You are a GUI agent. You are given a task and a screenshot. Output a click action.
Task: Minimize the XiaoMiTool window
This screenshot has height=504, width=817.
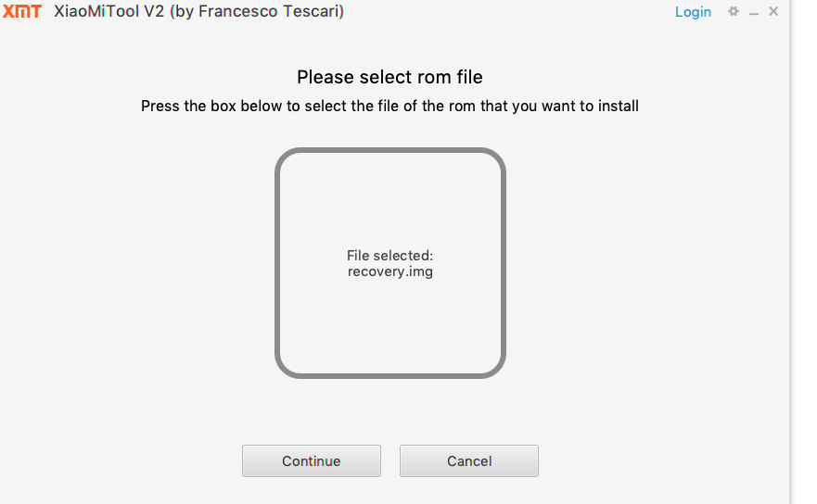pyautogui.click(x=754, y=13)
